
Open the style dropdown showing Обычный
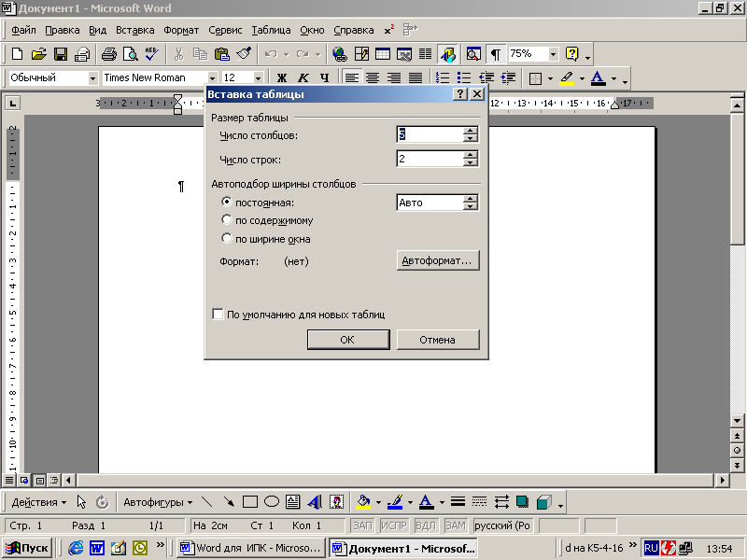pos(92,78)
